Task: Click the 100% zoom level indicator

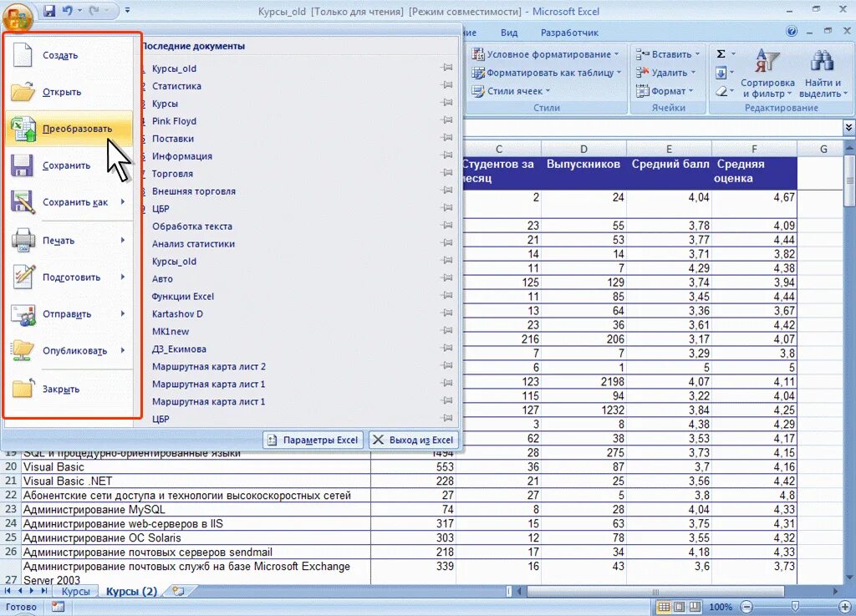Action: click(x=721, y=607)
